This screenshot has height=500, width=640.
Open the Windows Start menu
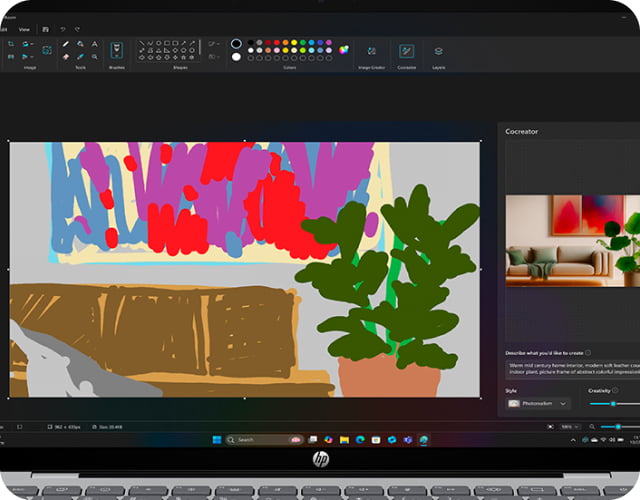pos(217,440)
